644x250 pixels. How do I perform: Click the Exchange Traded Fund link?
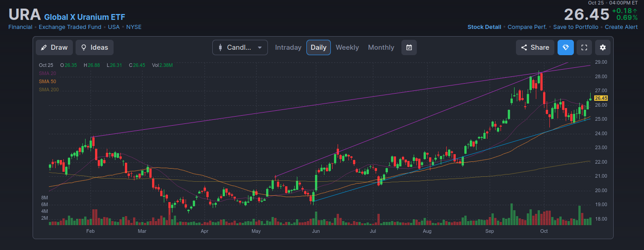(71, 27)
